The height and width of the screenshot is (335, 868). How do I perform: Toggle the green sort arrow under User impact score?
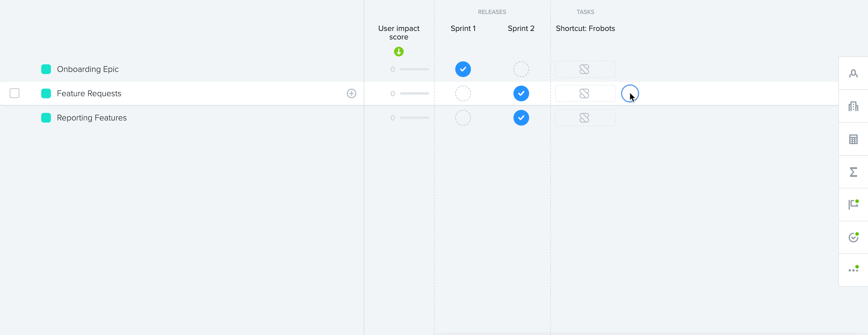tap(399, 52)
